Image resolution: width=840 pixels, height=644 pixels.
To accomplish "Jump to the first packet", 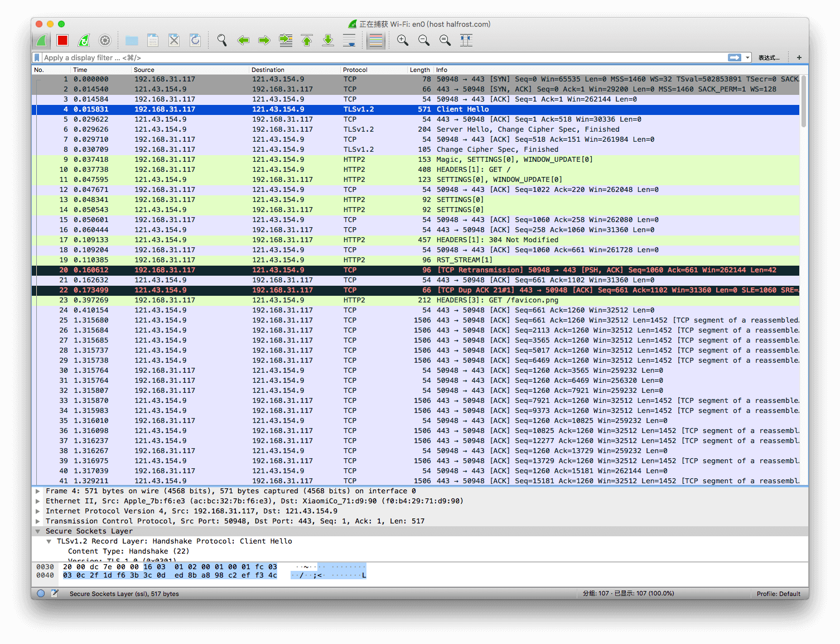I will point(307,40).
